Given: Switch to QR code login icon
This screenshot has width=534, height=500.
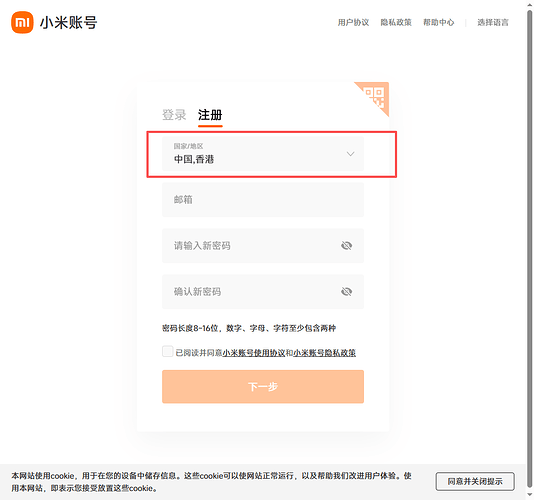Looking at the screenshot, I should [375, 96].
